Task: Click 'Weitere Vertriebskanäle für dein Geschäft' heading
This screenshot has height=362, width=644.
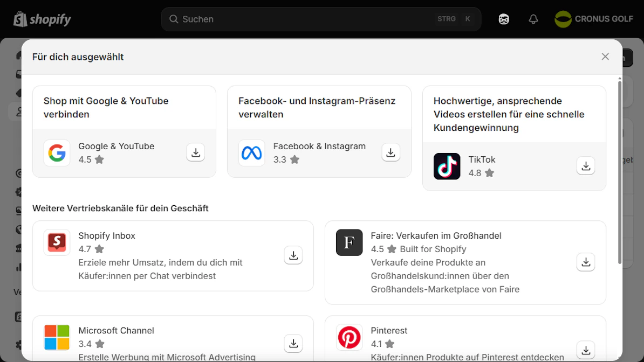Action: coord(120,208)
